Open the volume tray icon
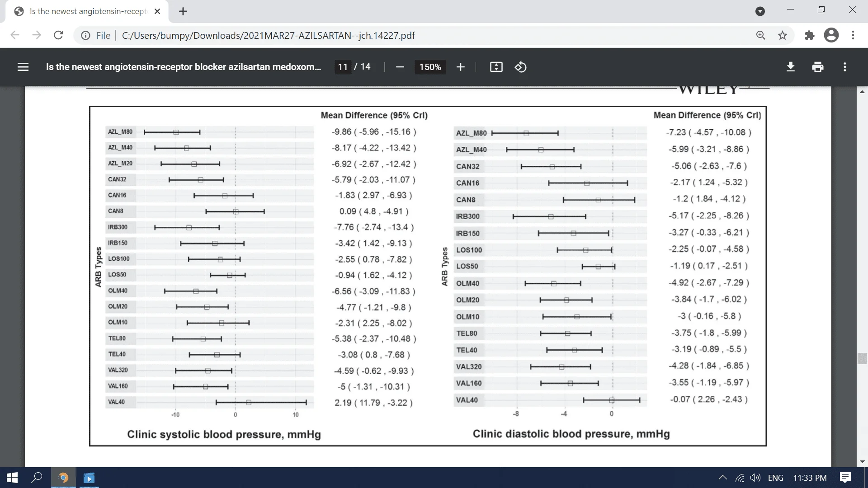 tap(755, 478)
